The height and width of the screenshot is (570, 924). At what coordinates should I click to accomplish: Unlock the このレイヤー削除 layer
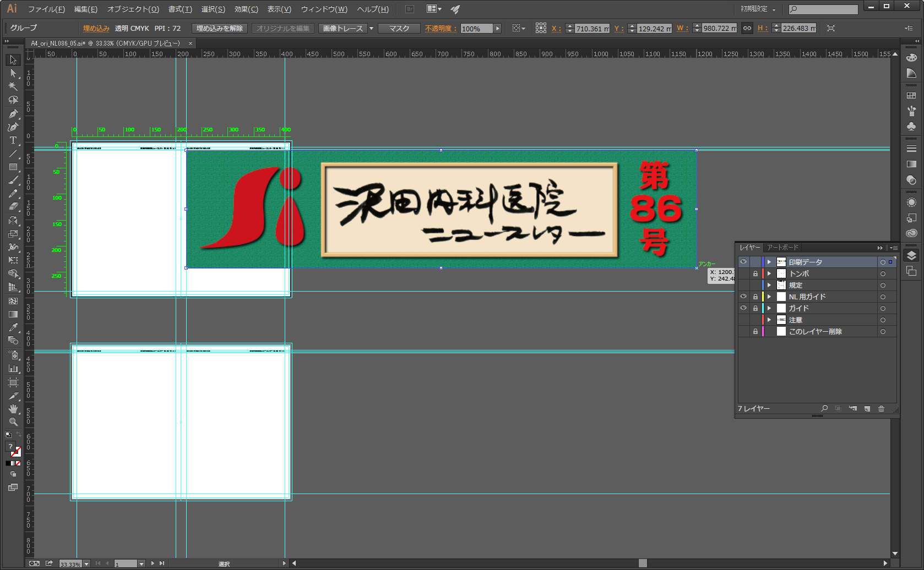[x=755, y=331]
